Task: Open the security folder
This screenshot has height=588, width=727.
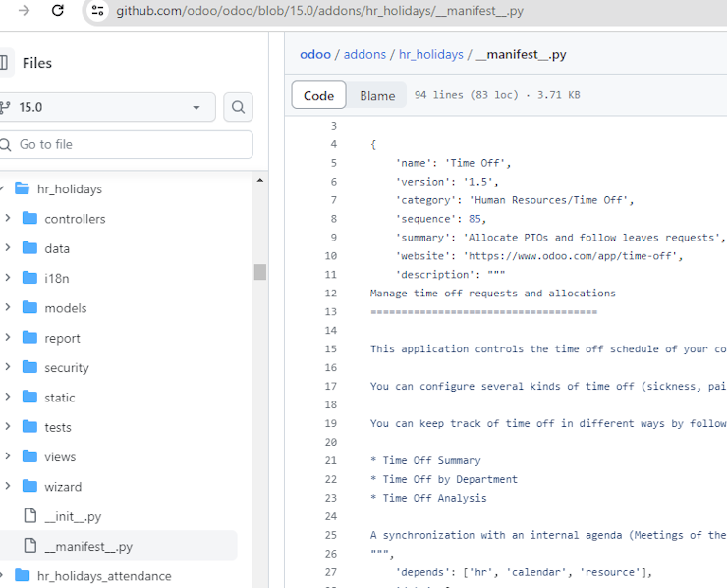Action: click(x=67, y=368)
